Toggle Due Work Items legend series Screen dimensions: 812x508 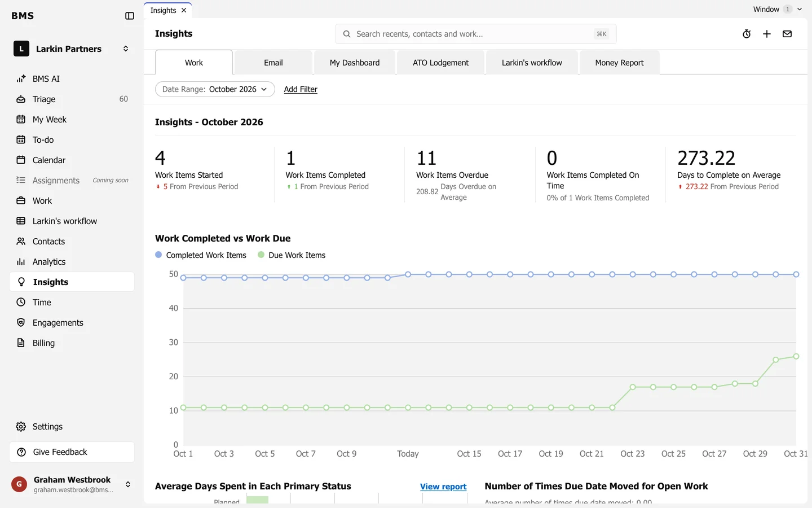(x=292, y=255)
